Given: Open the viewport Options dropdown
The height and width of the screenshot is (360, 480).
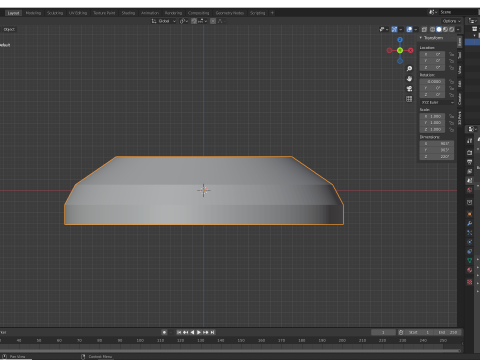Looking at the screenshot, I should pyautogui.click(x=452, y=21).
